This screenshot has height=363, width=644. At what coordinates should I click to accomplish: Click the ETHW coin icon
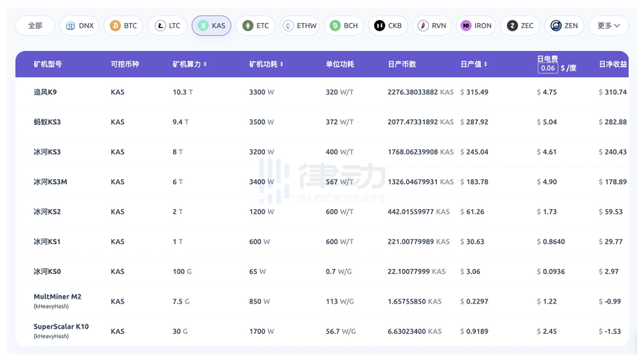tap(288, 26)
